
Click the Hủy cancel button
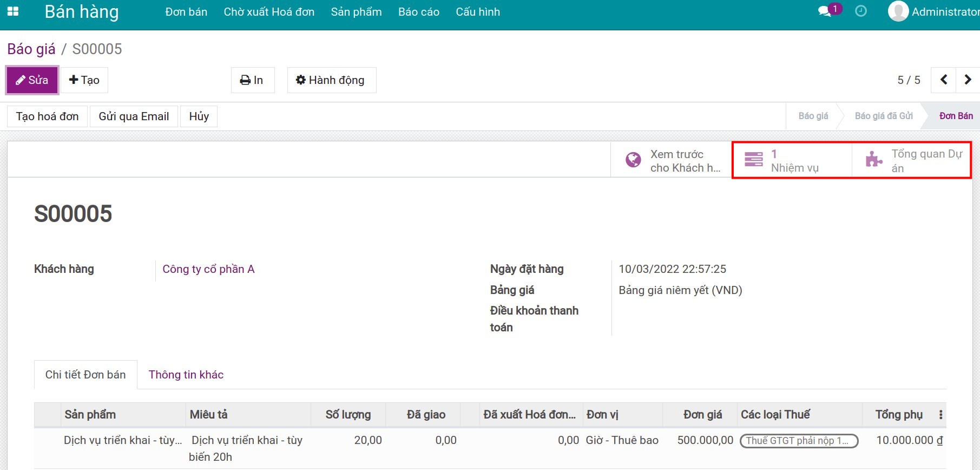(199, 116)
